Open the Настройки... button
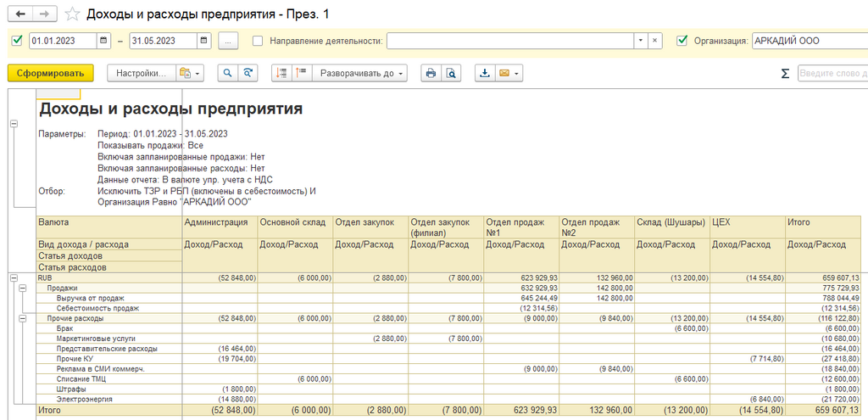The width and height of the screenshot is (868, 420). click(x=142, y=73)
